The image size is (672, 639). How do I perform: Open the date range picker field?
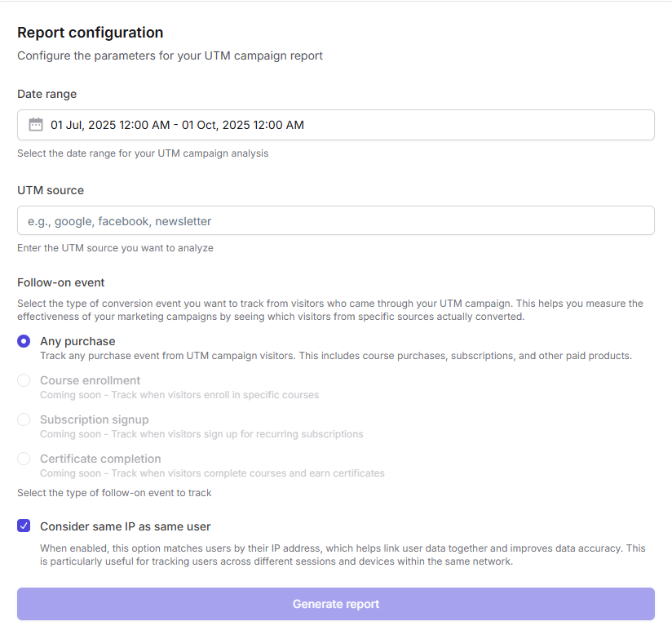[335, 125]
